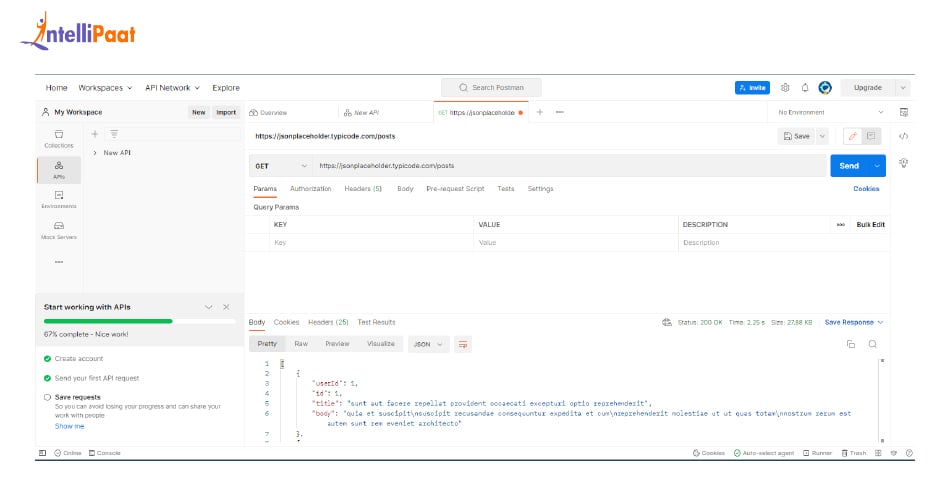Open Cookies in the status bar
Image resolution: width=950 pixels, height=492 pixels.
point(709,453)
